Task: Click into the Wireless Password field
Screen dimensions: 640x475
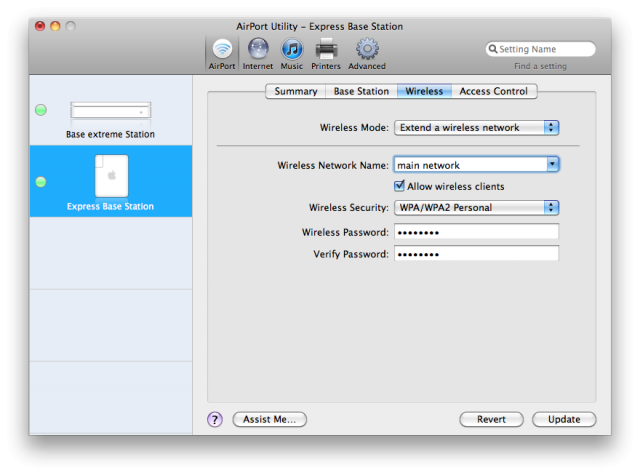Action: pos(476,232)
